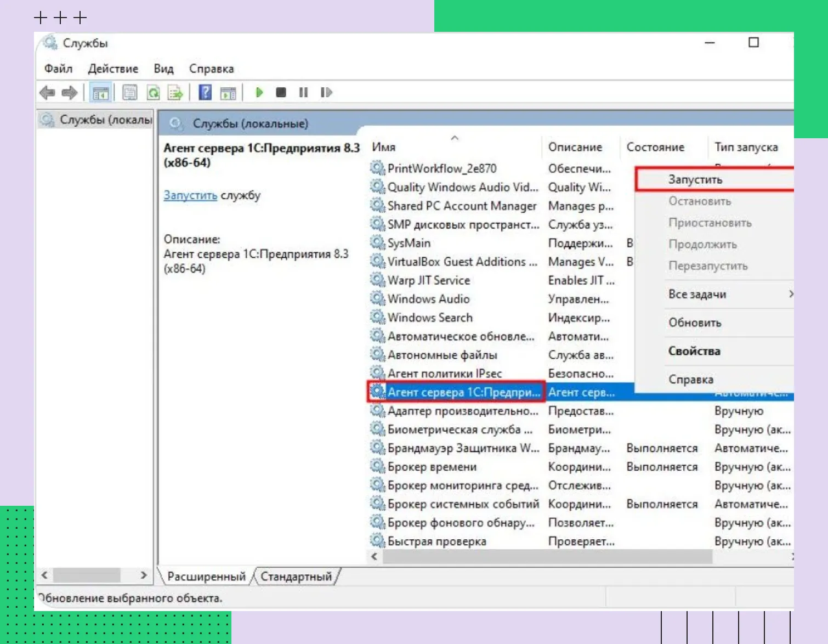828x644 pixels.
Task: Choose Запустить in the context menu
Action: pos(695,179)
